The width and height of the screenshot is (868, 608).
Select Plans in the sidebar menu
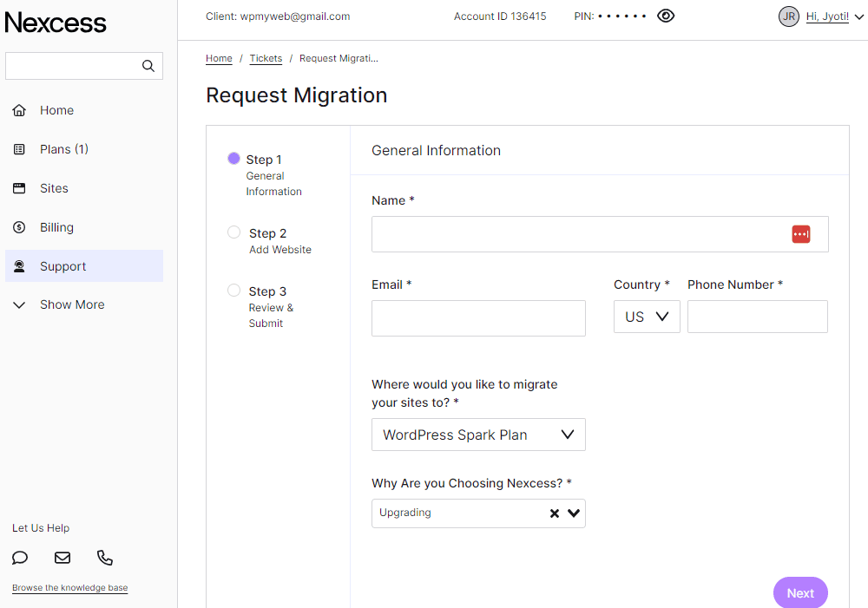pos(64,148)
